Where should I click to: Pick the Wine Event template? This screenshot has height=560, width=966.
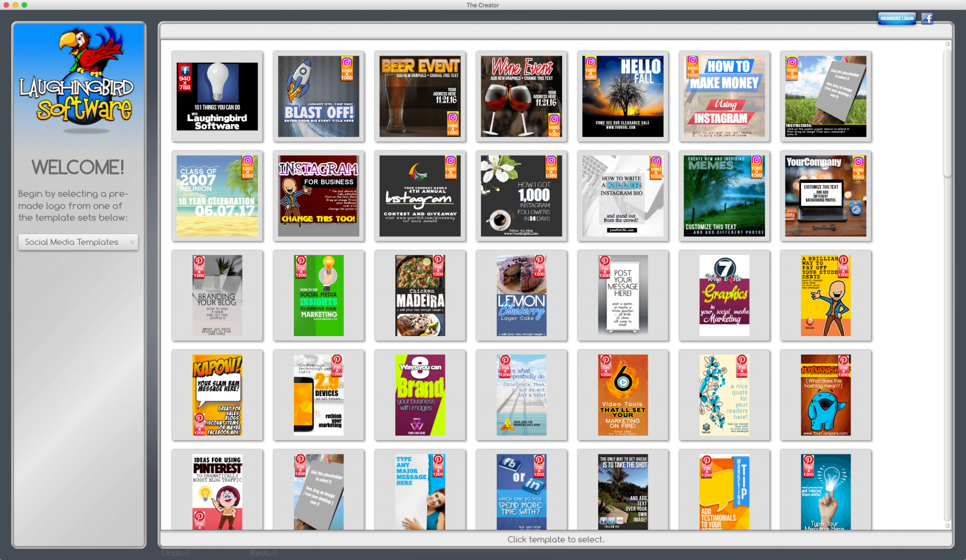[x=521, y=97]
